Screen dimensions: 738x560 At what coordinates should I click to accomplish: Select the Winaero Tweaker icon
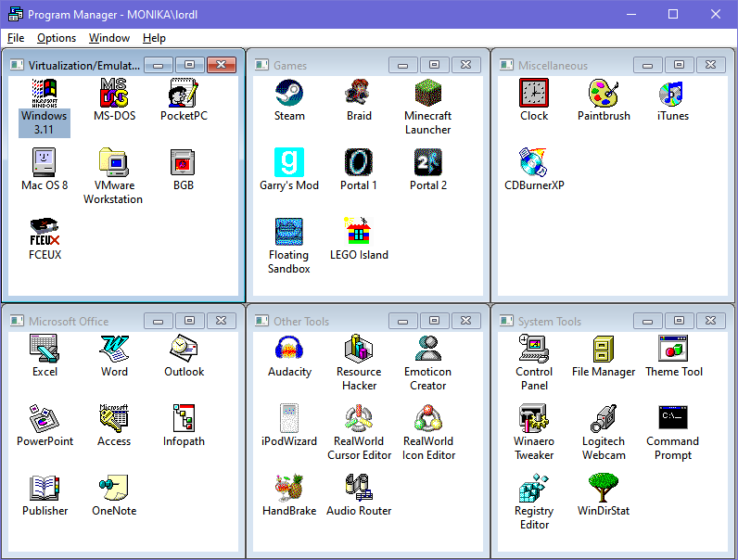[534, 418]
